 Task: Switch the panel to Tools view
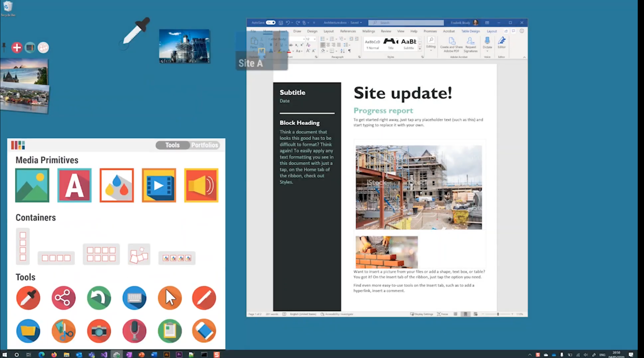[172, 145]
